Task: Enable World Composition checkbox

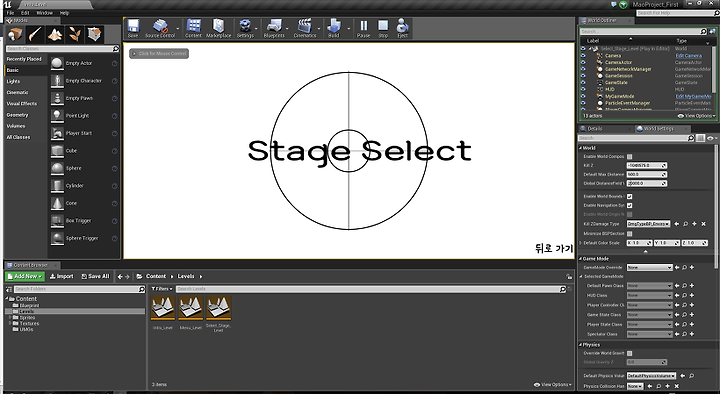Action: 630,157
